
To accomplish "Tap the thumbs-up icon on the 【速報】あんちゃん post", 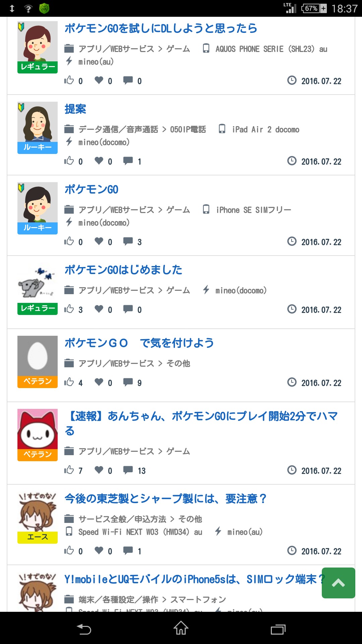I will coord(69,470).
